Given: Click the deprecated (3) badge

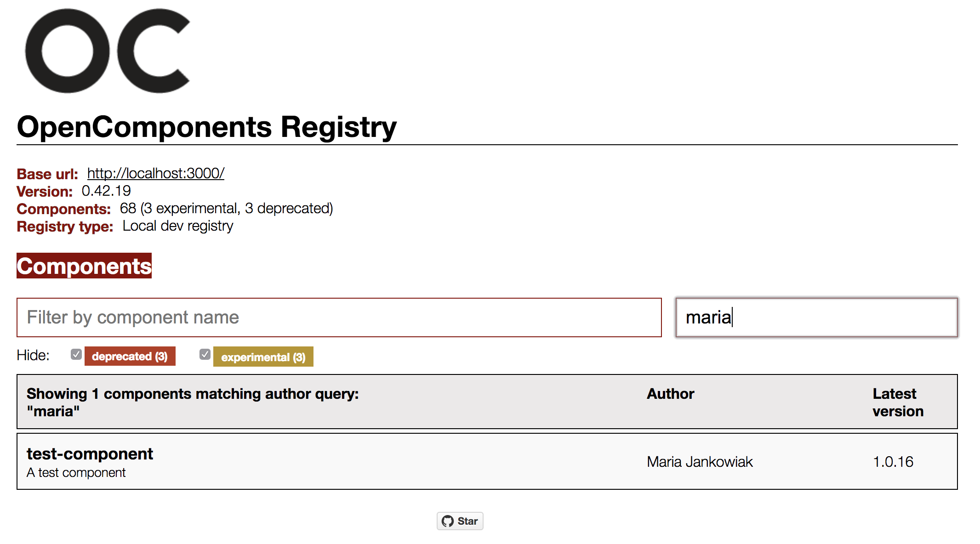Looking at the screenshot, I should pyautogui.click(x=130, y=356).
